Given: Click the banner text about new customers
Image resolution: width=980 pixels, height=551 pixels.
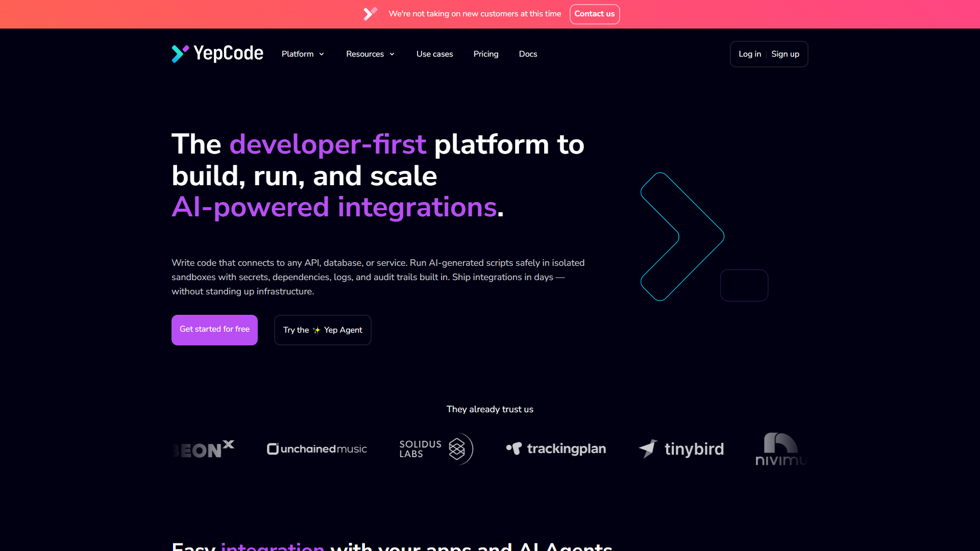Looking at the screenshot, I should [x=475, y=14].
